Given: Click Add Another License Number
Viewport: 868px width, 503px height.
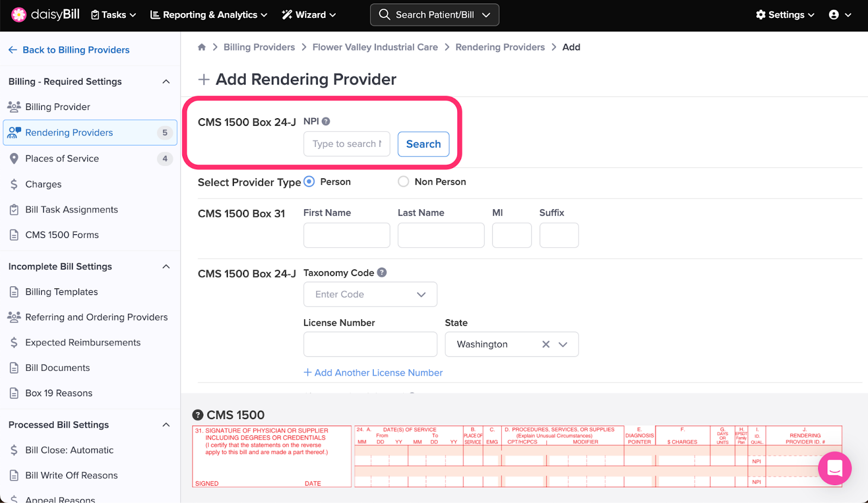Looking at the screenshot, I should point(373,373).
